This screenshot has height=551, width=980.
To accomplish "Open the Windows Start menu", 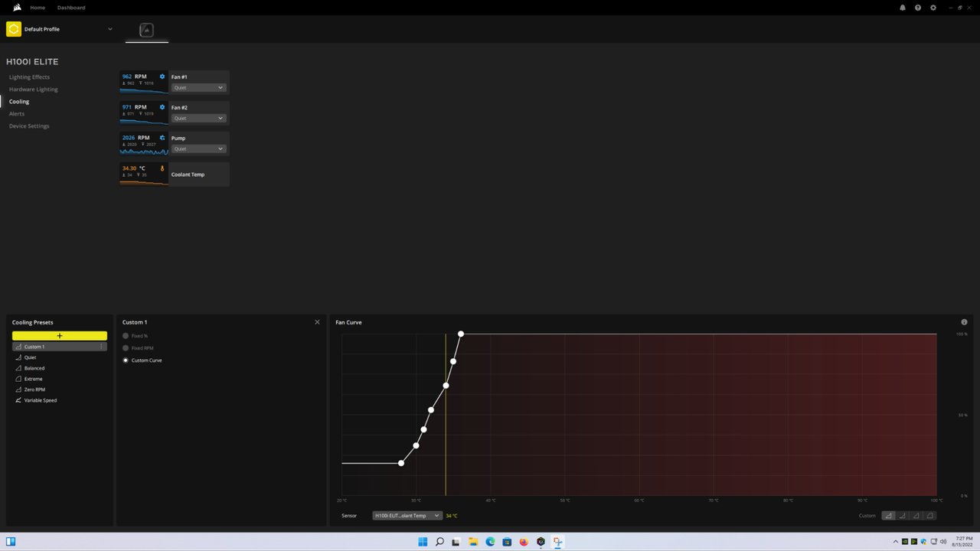I will pyautogui.click(x=423, y=542).
